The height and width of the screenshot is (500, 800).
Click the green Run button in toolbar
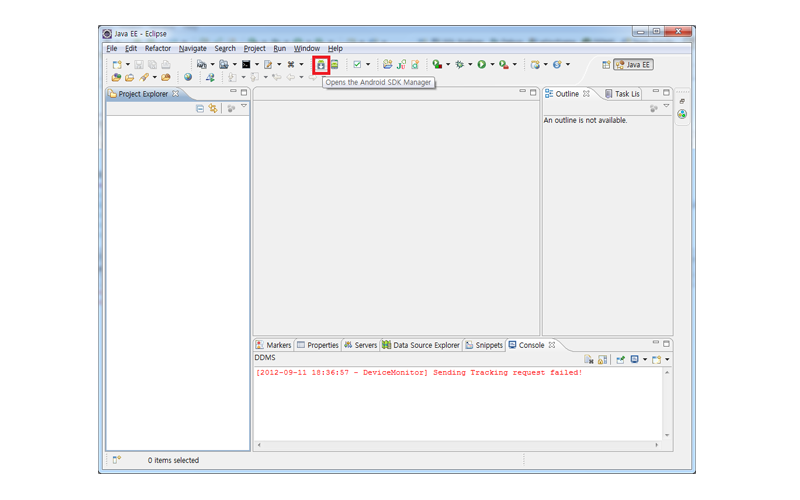click(x=481, y=65)
